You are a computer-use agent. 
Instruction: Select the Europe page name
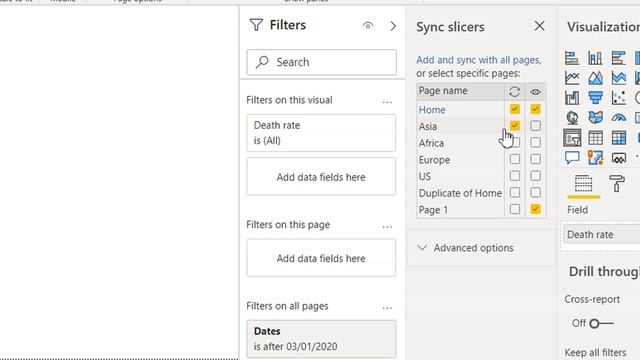(434, 160)
